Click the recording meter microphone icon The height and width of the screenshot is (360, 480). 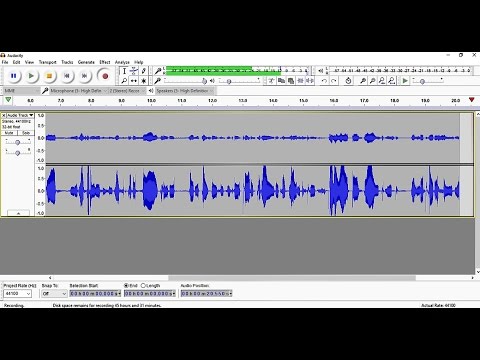point(158,71)
